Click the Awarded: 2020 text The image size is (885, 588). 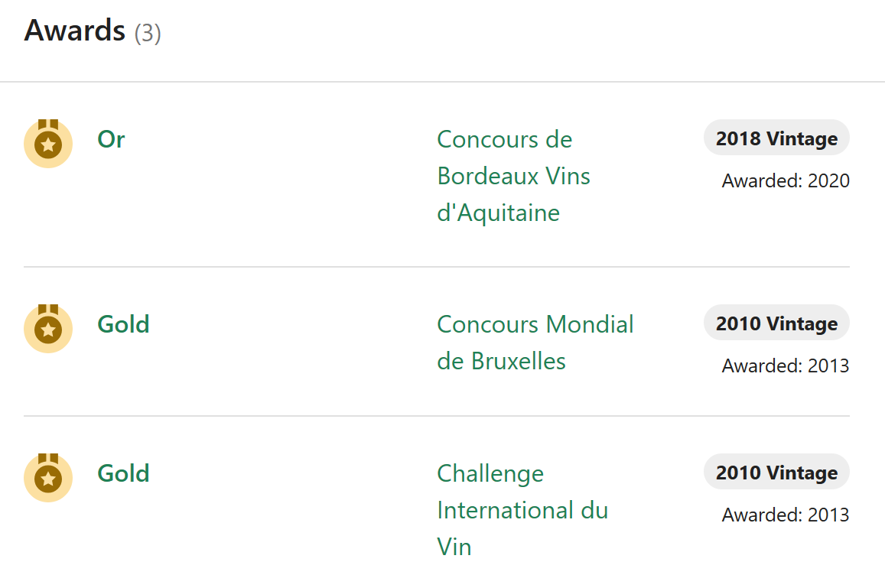point(786,181)
